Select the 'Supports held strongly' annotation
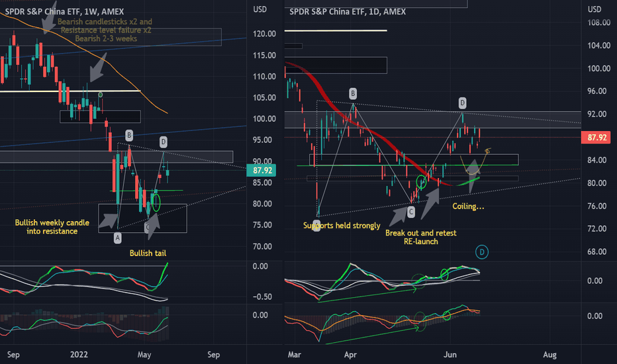 pos(342,226)
